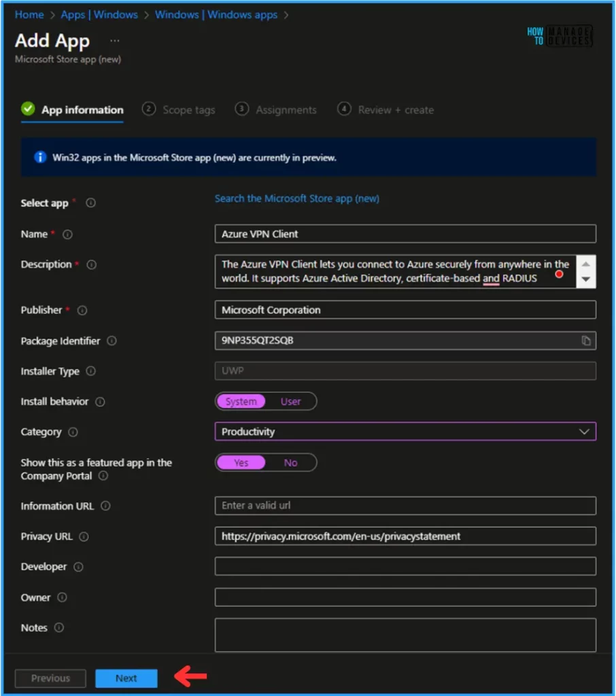Click the Notes text area
Screen dimensions: 616x696
pos(405,636)
